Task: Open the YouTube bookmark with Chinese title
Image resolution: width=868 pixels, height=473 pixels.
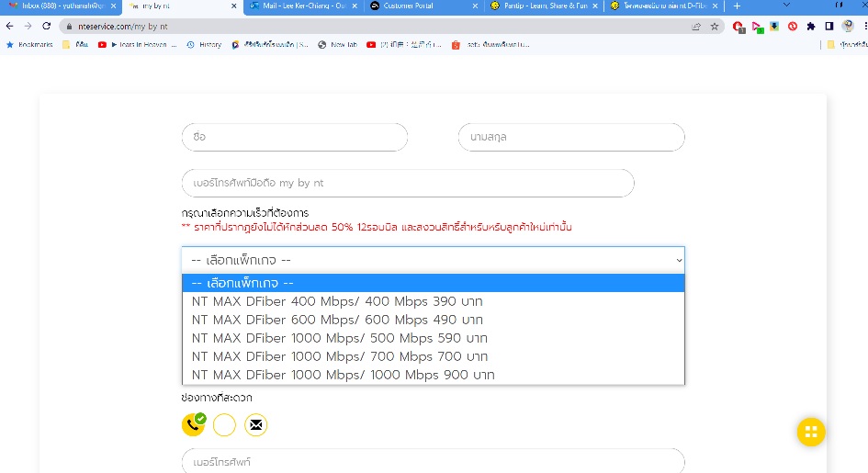Action: pos(403,45)
